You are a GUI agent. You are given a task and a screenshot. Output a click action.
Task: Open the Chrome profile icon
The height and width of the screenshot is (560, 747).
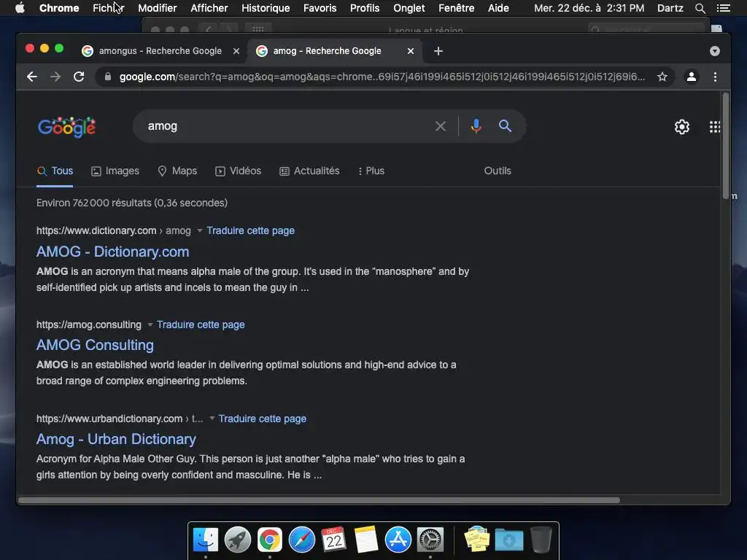coord(692,77)
